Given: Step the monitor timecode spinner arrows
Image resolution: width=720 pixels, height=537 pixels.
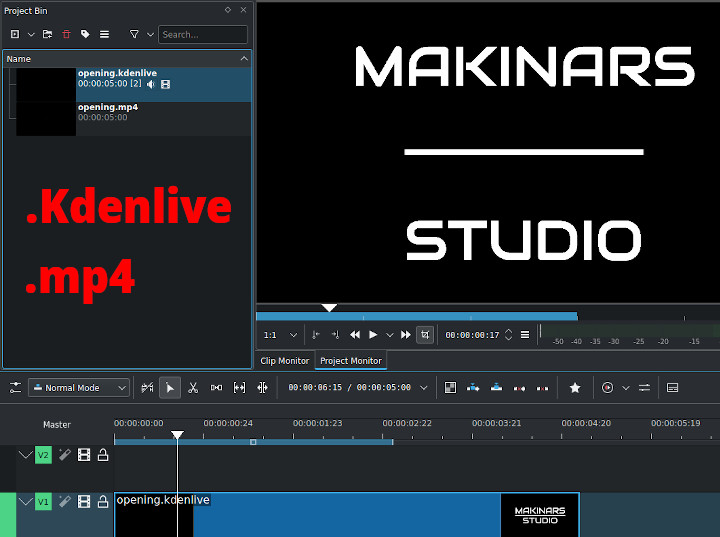Looking at the screenshot, I should pos(508,335).
